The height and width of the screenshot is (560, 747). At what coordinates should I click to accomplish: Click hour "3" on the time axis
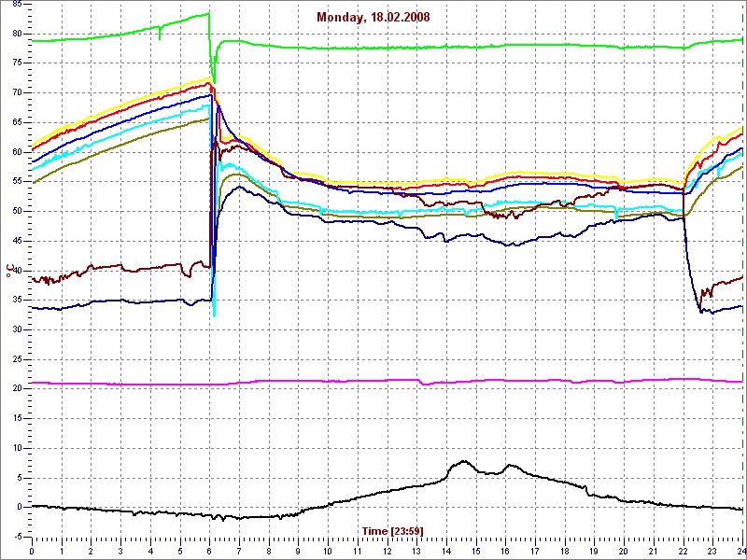[x=120, y=550]
